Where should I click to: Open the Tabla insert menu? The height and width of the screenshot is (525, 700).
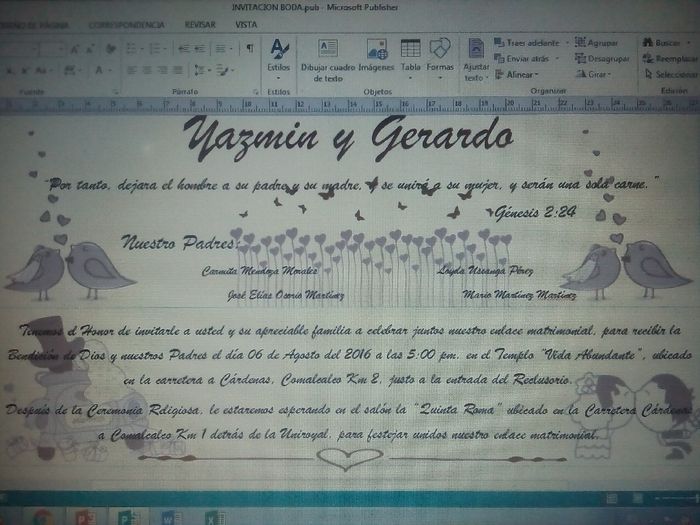point(410,60)
